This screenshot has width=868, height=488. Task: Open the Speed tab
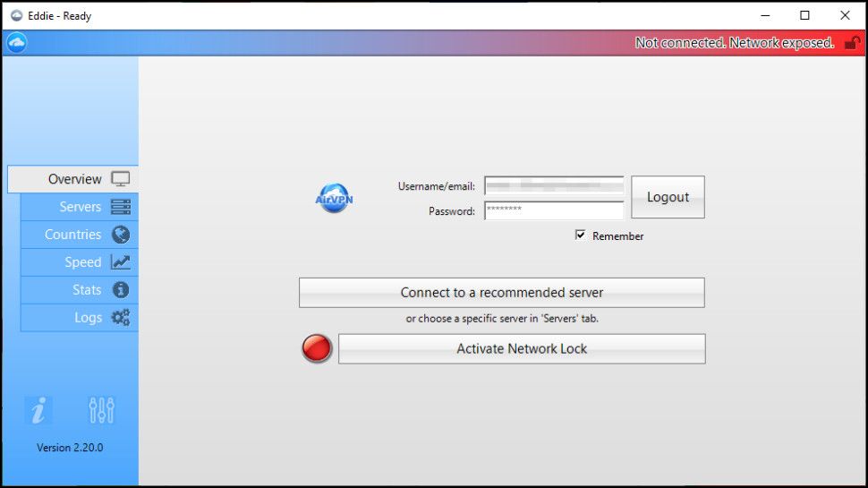click(80, 262)
